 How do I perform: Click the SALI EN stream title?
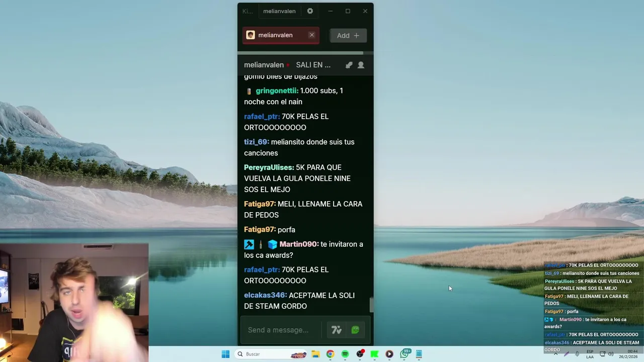313,65
